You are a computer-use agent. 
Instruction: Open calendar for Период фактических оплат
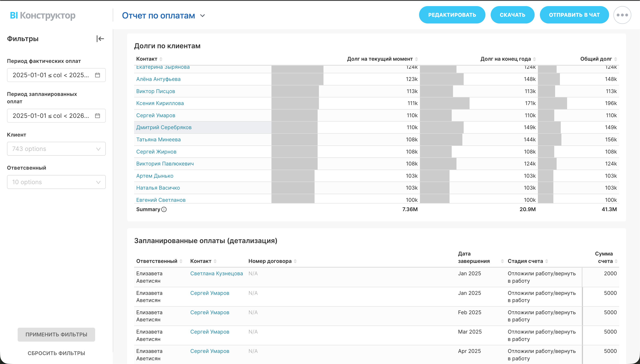(x=98, y=75)
